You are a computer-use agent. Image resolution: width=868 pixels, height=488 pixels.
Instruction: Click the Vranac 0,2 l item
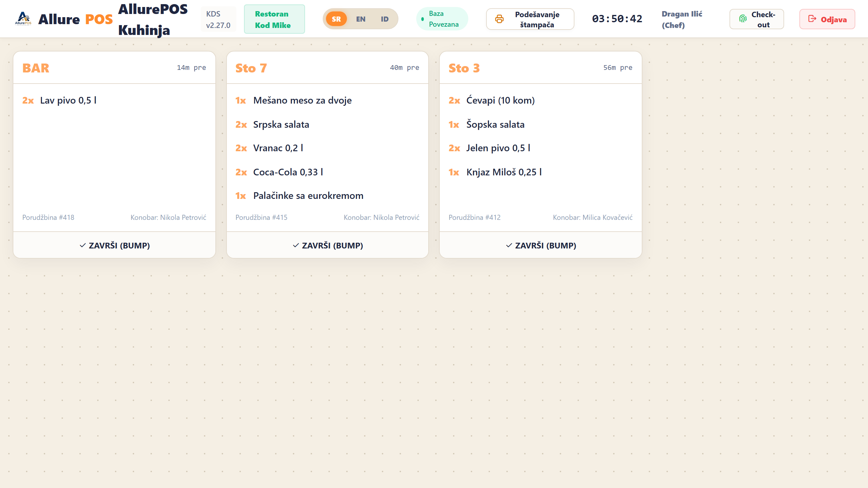278,148
